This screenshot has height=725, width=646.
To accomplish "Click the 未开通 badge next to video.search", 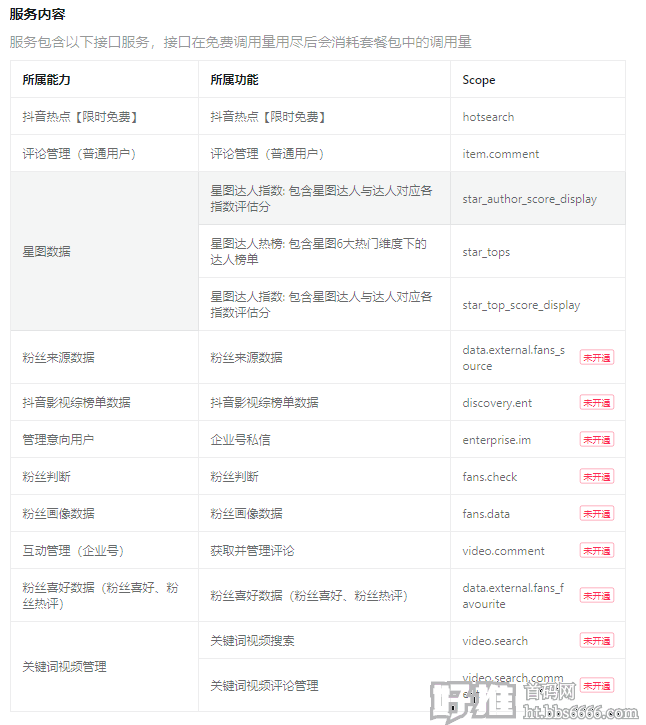I will [x=597, y=640].
